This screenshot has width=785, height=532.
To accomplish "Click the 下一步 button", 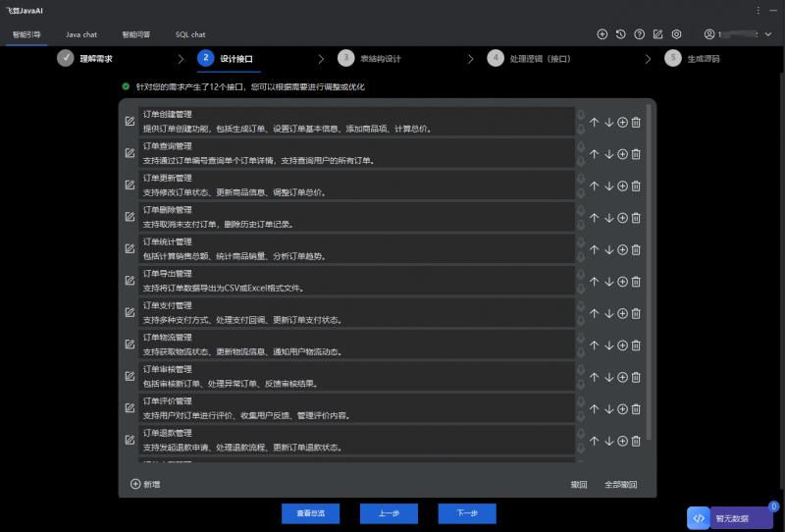I will click(x=467, y=513).
